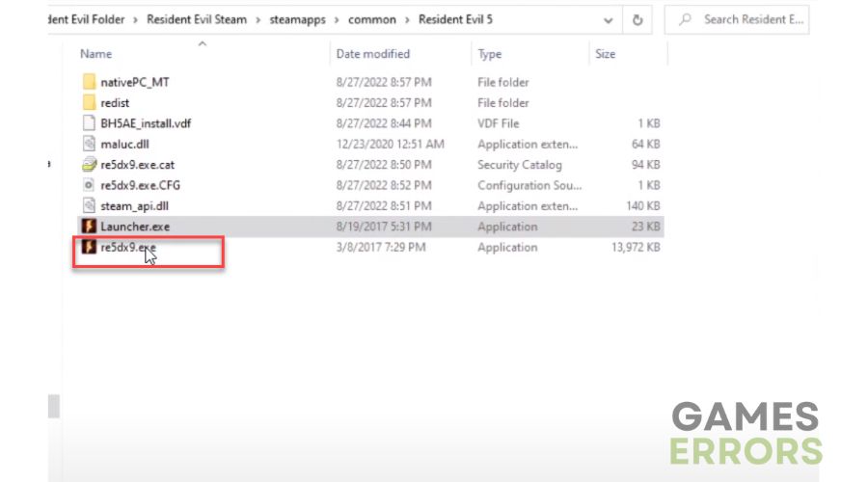Image resolution: width=868 pixels, height=482 pixels.
Task: Focus the Search Resident Evil field
Action: 737,20
